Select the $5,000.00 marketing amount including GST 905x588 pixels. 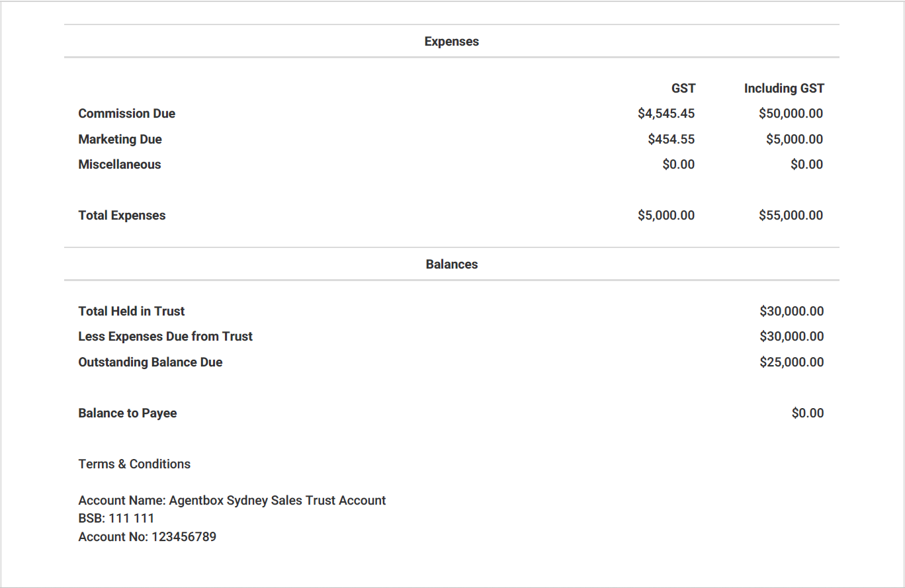[795, 140]
